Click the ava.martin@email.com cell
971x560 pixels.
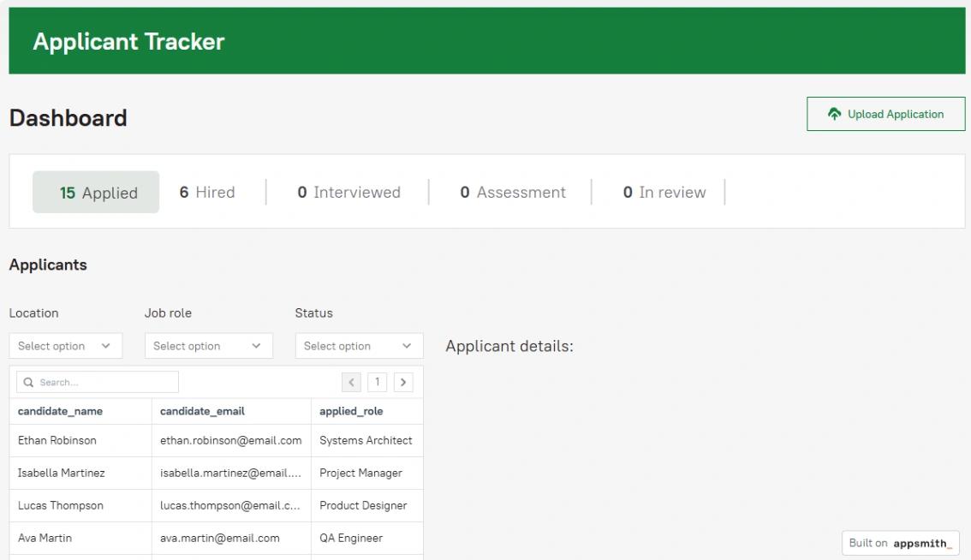click(x=231, y=538)
